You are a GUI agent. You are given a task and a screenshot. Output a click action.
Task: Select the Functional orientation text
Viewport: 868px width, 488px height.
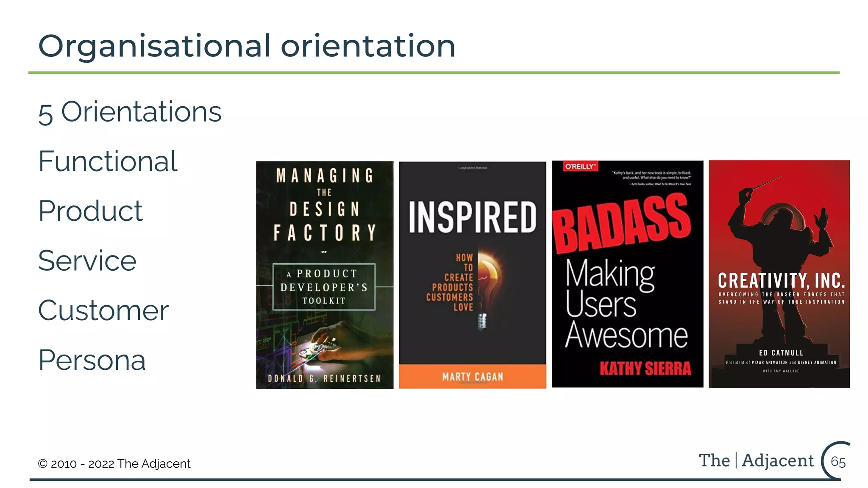point(108,161)
